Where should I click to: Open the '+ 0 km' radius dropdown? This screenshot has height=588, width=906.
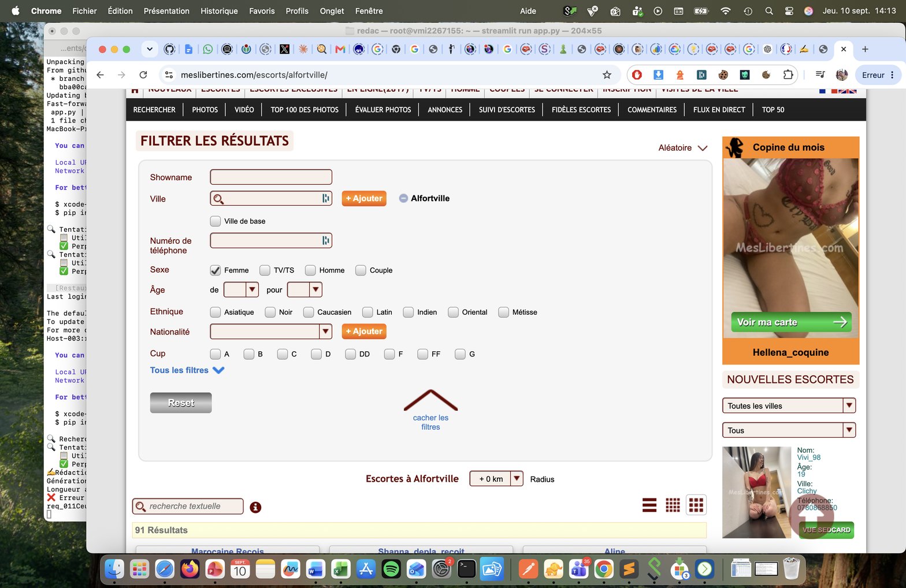496,478
